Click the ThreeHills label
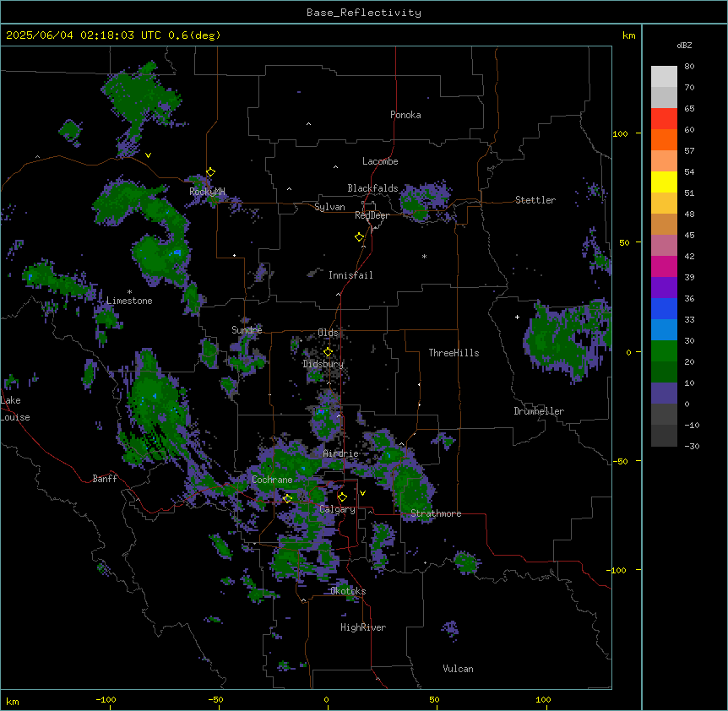Image resolution: width=728 pixels, height=711 pixels. (454, 353)
